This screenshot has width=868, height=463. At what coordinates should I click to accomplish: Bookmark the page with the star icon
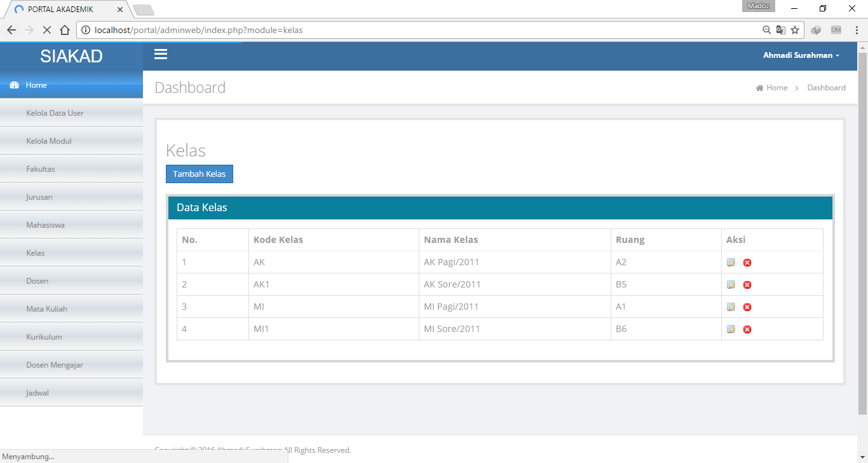click(x=795, y=29)
